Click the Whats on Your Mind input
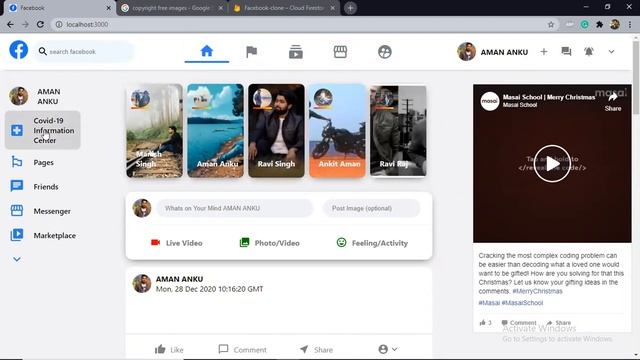Screen dimensions: 640x360 (235, 208)
